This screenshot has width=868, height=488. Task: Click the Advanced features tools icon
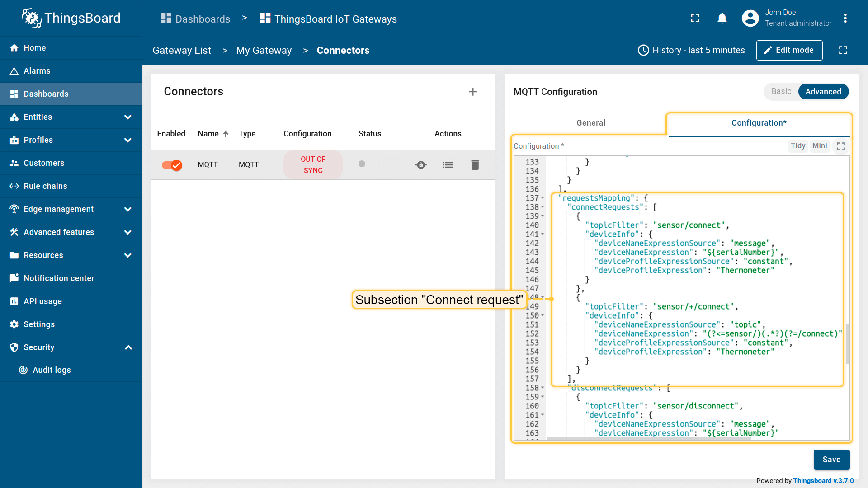pos(14,232)
